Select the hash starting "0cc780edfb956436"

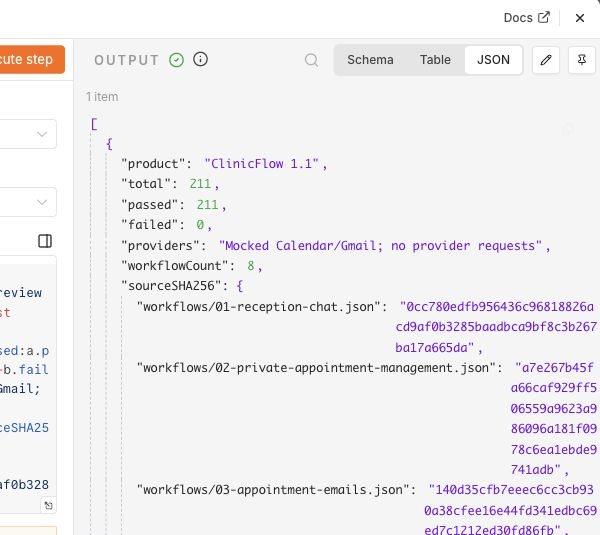coord(496,327)
